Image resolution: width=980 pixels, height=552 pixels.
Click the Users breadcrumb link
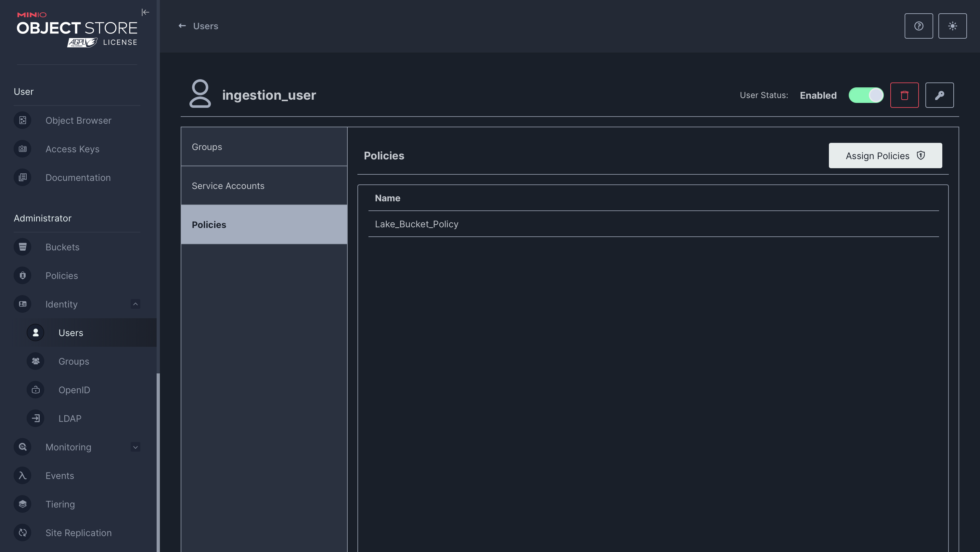[x=205, y=26]
